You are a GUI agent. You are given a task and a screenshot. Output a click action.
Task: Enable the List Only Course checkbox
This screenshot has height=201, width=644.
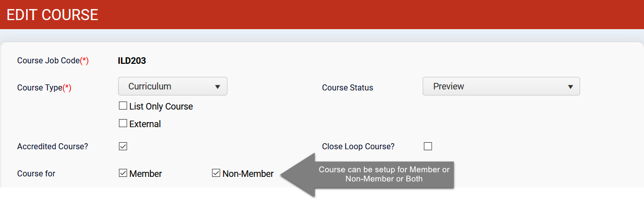click(123, 106)
